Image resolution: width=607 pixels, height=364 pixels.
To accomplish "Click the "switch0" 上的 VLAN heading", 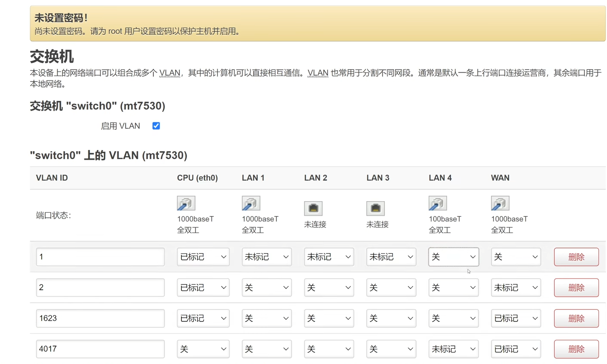I will (109, 155).
